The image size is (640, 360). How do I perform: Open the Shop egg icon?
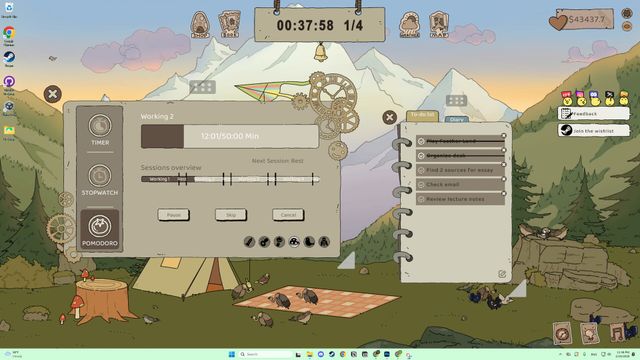(x=200, y=24)
